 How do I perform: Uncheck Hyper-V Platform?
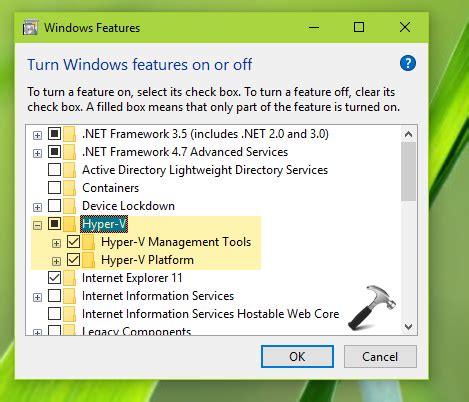click(x=73, y=260)
